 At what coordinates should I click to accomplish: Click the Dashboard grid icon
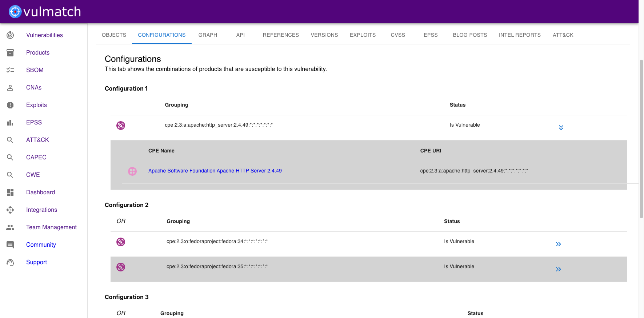tap(10, 192)
